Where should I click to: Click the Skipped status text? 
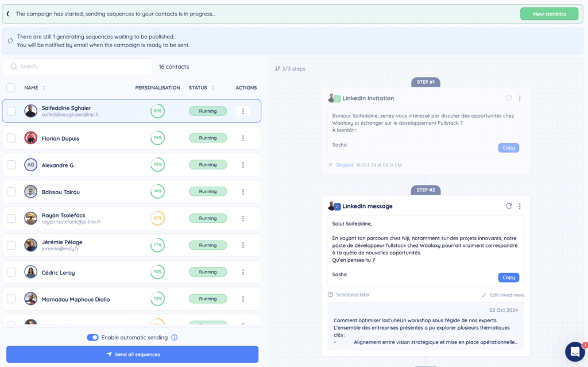coord(345,165)
